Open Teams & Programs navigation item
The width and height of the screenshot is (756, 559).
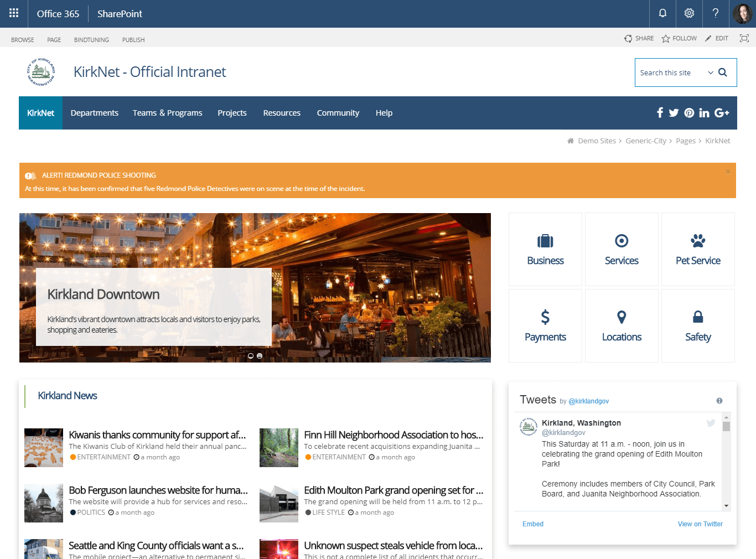[168, 113]
